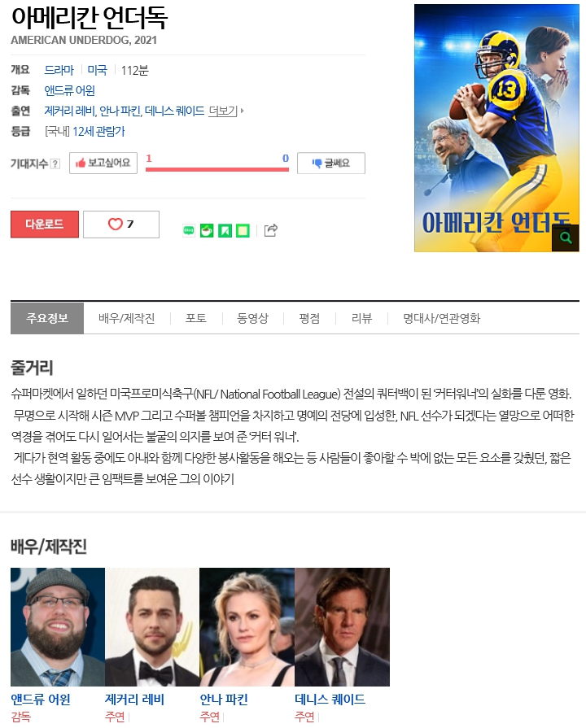Click the red expectation index bar
Screen dimensions: 586x728
point(217,169)
